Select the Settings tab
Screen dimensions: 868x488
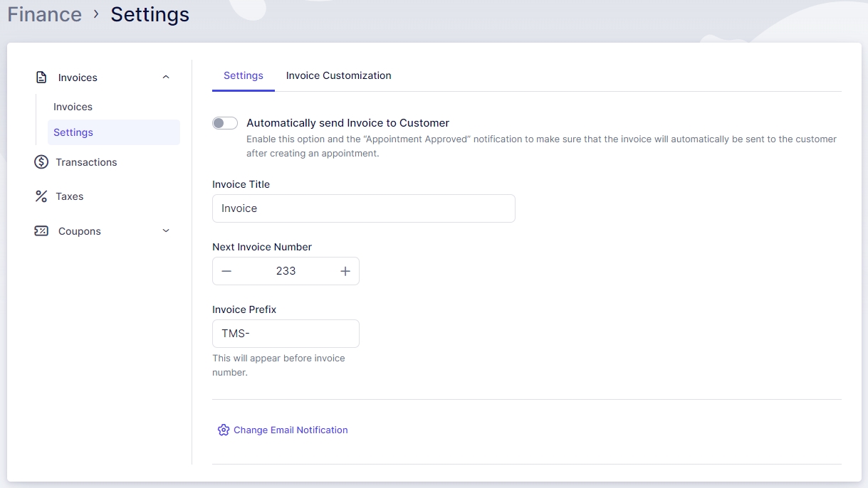pos(244,75)
